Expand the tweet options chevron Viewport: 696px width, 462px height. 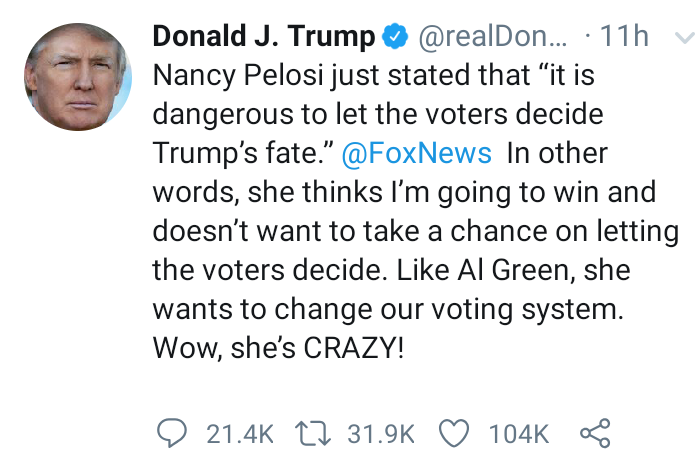click(x=684, y=37)
